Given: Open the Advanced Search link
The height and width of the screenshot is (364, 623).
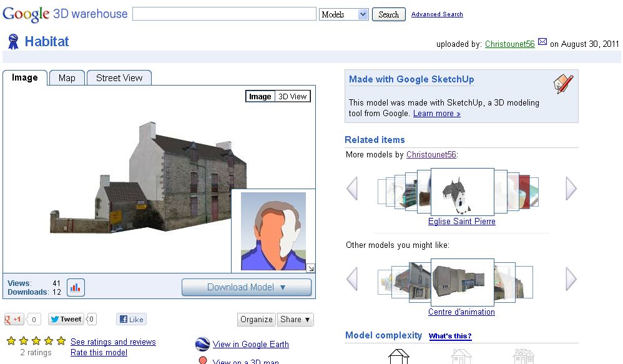Looking at the screenshot, I should [x=437, y=14].
